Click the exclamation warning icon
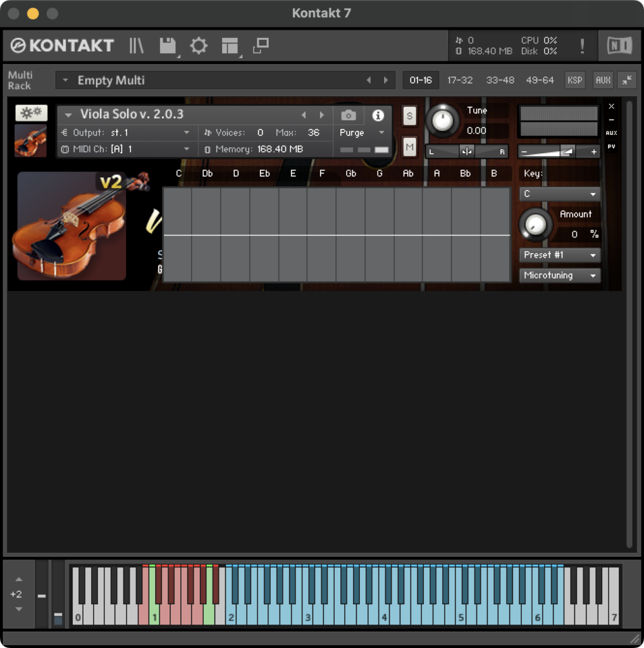Image resolution: width=644 pixels, height=648 pixels. 582,46
